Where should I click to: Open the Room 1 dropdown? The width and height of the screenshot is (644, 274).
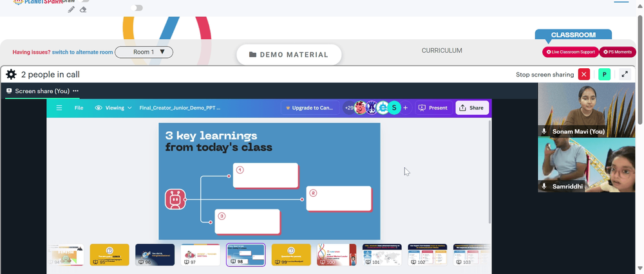tap(144, 52)
